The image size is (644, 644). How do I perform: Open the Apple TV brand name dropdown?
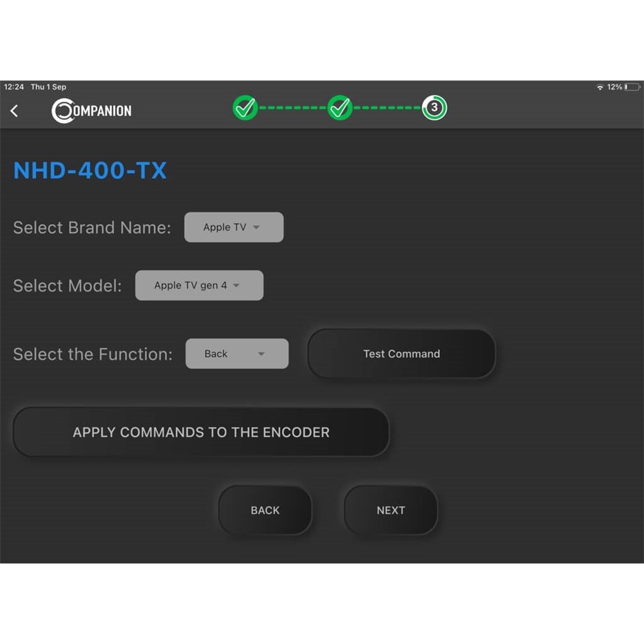pos(233,227)
